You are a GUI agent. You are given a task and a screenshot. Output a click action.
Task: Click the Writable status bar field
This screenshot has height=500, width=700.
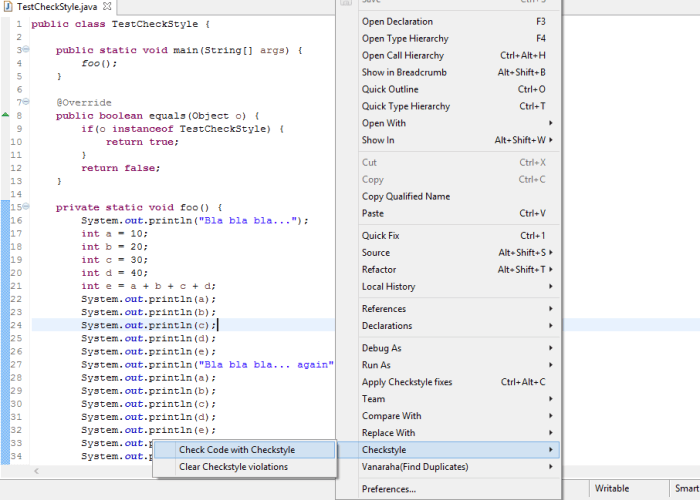(x=612, y=488)
